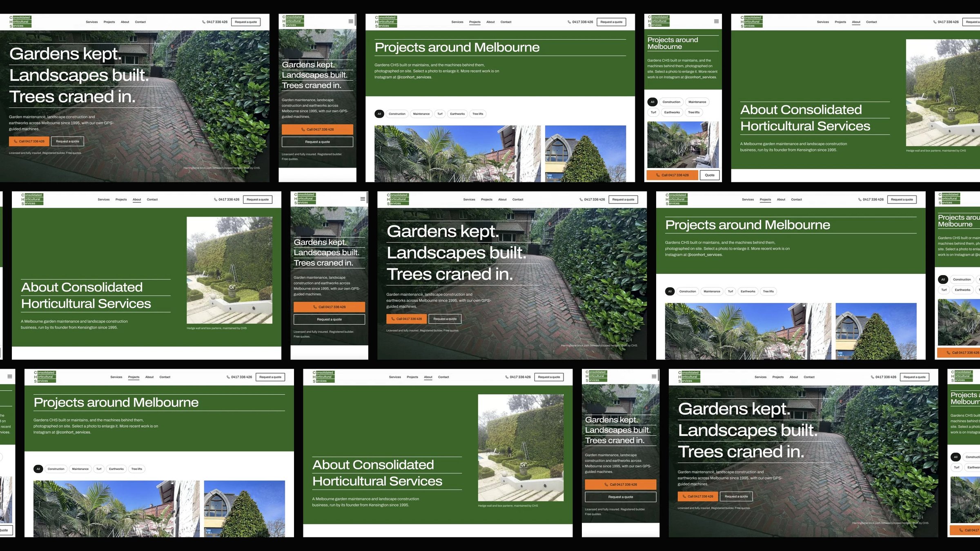Select Construction chip in top-row desktop Projects mockup
Image resolution: width=980 pixels, height=551 pixels.
click(397, 114)
